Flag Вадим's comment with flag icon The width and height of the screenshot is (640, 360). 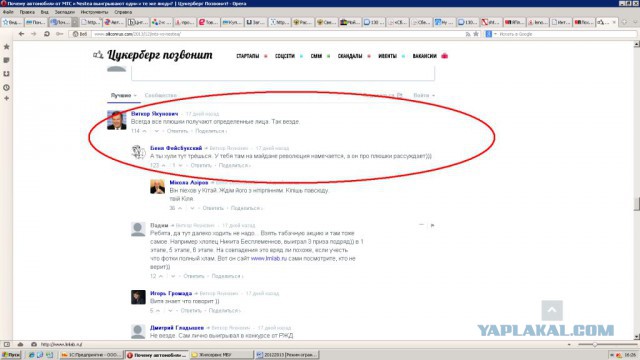point(432,225)
